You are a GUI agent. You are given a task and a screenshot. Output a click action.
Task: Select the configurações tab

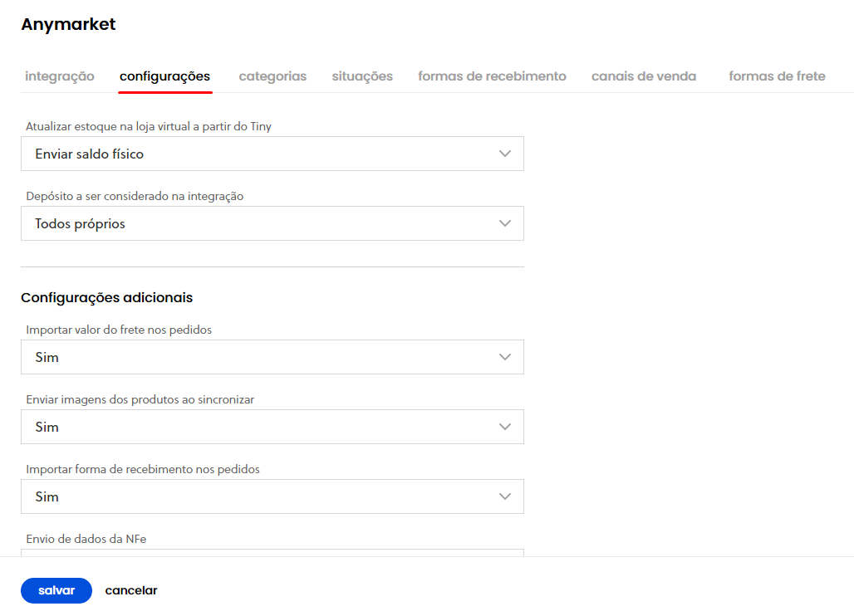165,76
